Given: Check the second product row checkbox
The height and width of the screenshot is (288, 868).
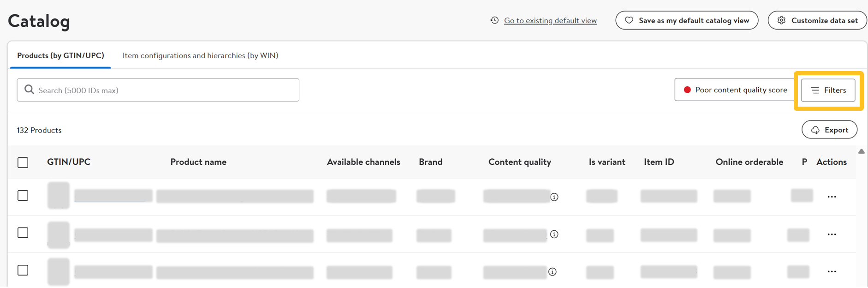Looking at the screenshot, I should pyautogui.click(x=23, y=233).
